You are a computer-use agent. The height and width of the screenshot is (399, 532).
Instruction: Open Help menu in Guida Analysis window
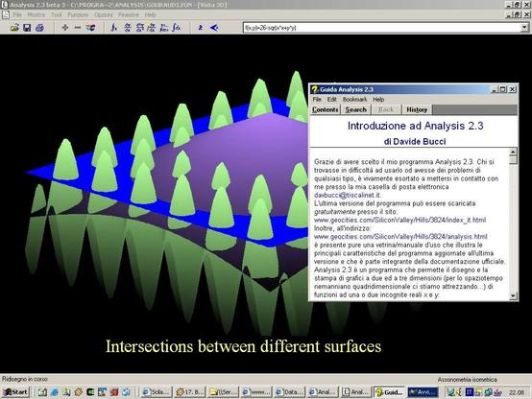click(378, 100)
